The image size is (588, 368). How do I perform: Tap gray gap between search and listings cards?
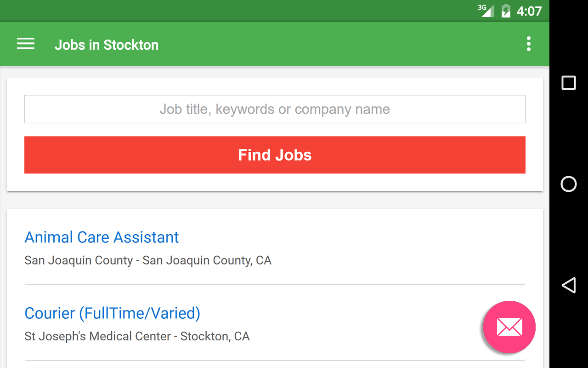[x=275, y=200]
